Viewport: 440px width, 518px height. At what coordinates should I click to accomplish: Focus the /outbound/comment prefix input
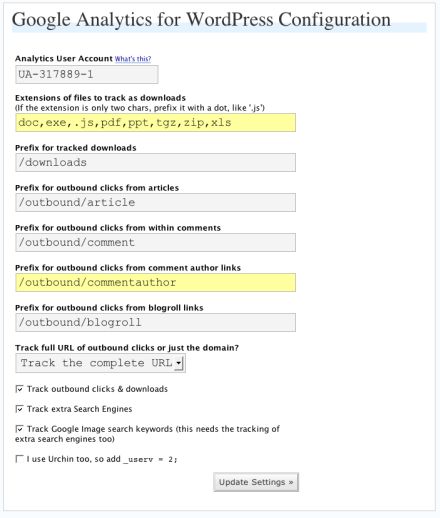point(155,242)
